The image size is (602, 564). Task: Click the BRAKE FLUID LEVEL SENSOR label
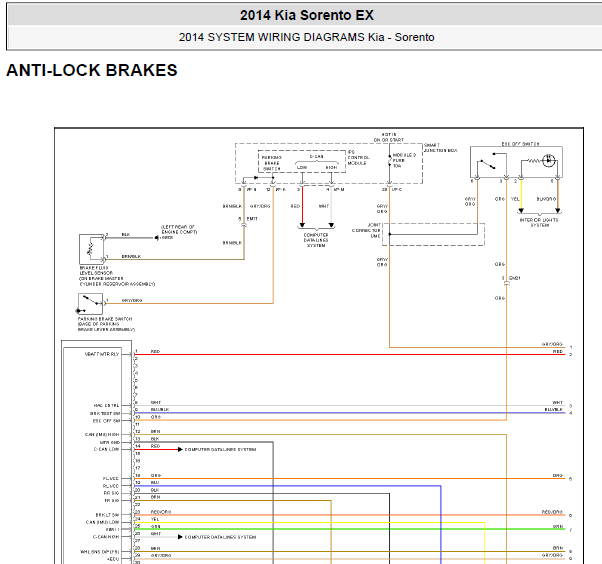pos(117,276)
